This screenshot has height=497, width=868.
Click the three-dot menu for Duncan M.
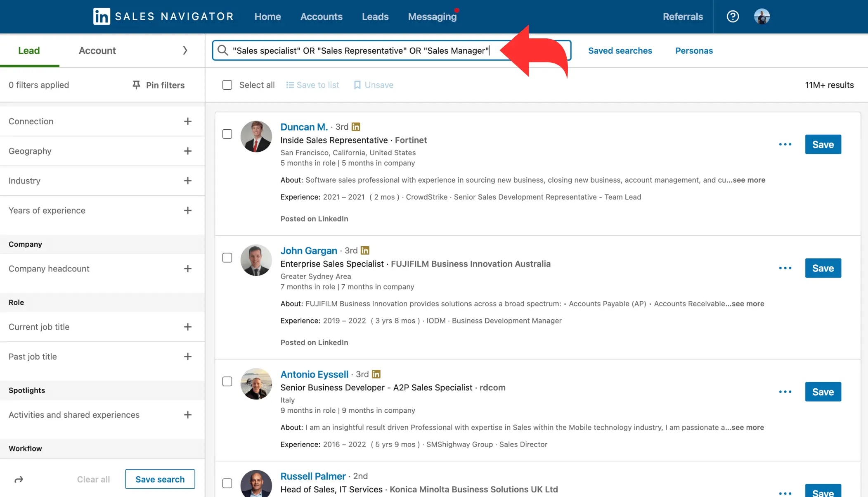[785, 144]
